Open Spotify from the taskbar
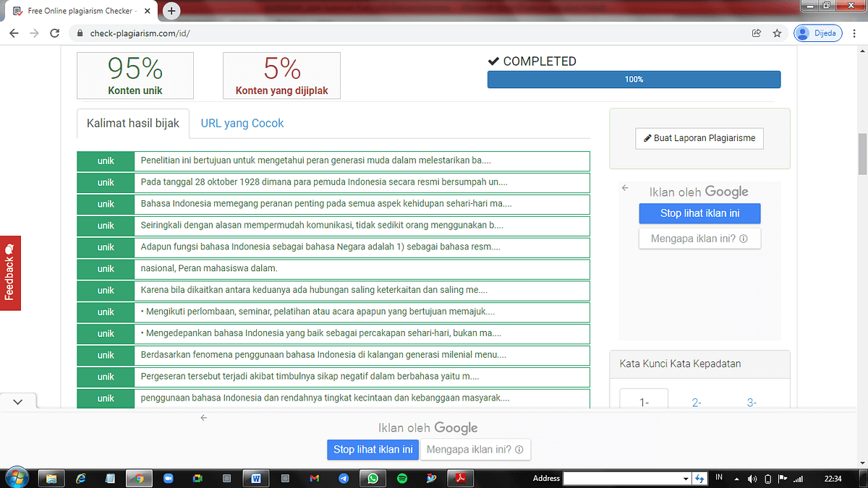The image size is (868, 488). 402,479
